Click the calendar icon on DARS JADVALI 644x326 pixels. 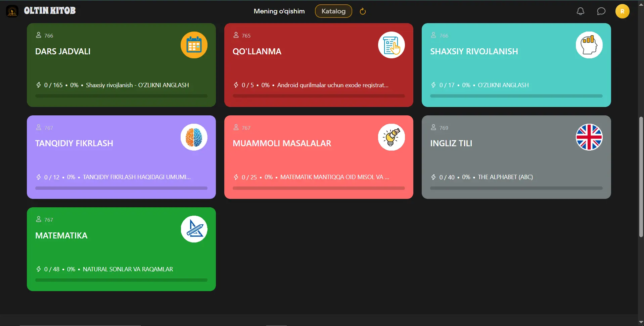[194, 45]
